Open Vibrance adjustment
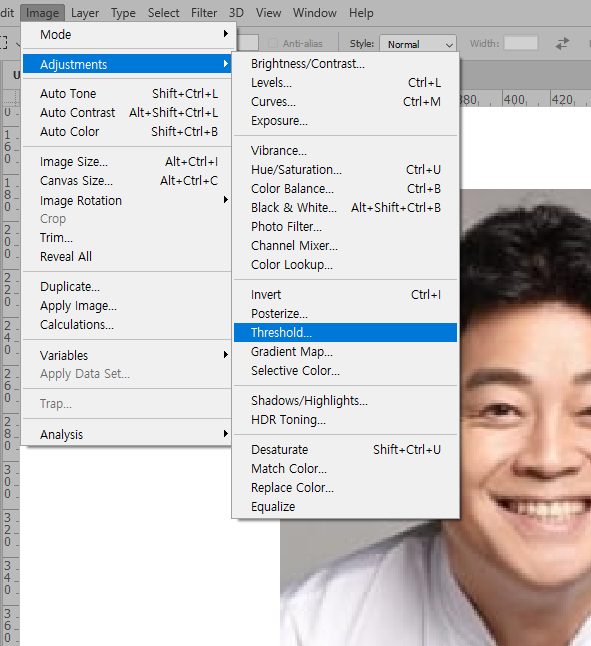Screen dimensions: 591x646 coord(346,151)
